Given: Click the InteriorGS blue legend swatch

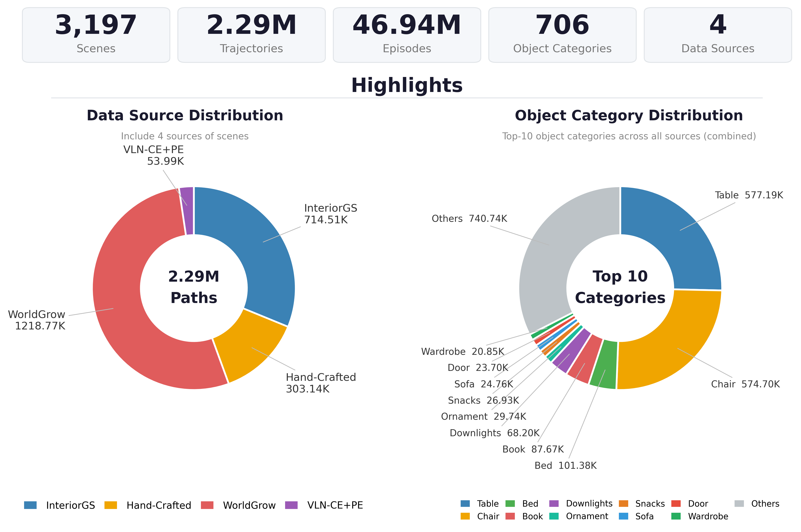Looking at the screenshot, I should (30, 505).
